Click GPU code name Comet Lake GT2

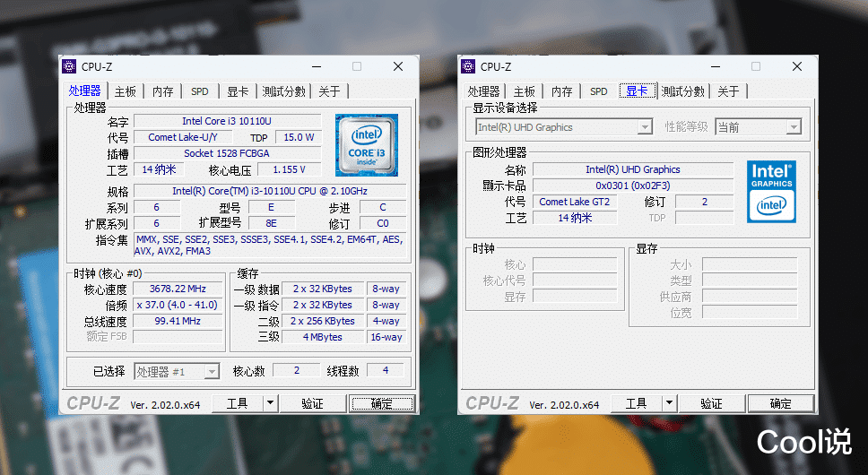[x=575, y=202]
